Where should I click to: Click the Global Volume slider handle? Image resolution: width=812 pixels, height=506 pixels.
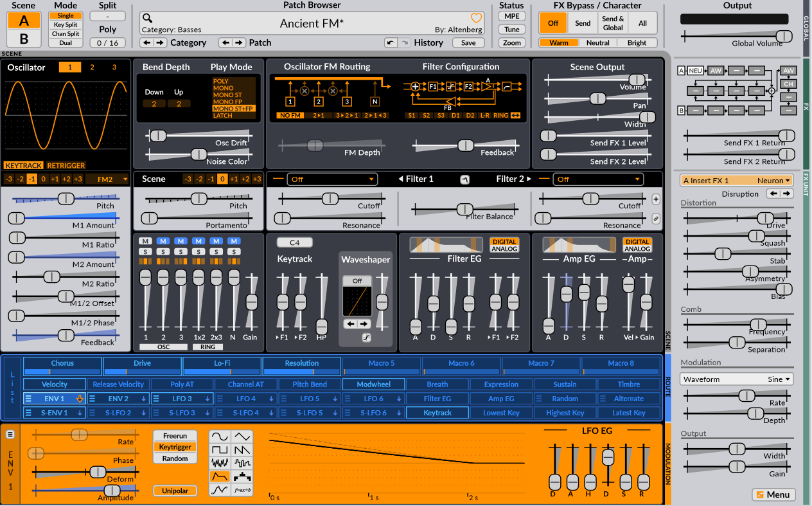click(783, 36)
